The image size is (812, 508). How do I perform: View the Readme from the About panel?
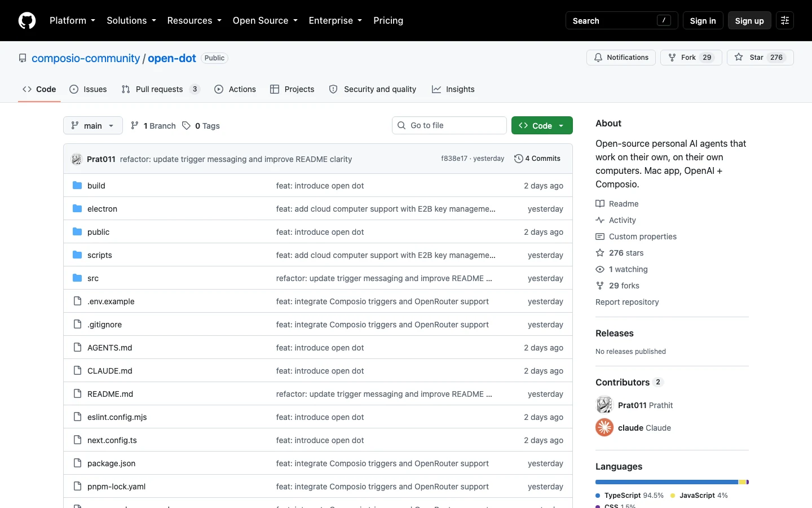(617, 204)
